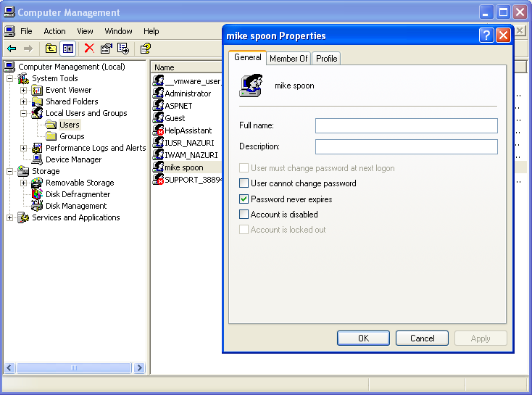The width and height of the screenshot is (532, 395).
Task: Click the question mark help button in dialog title
Action: (486, 35)
